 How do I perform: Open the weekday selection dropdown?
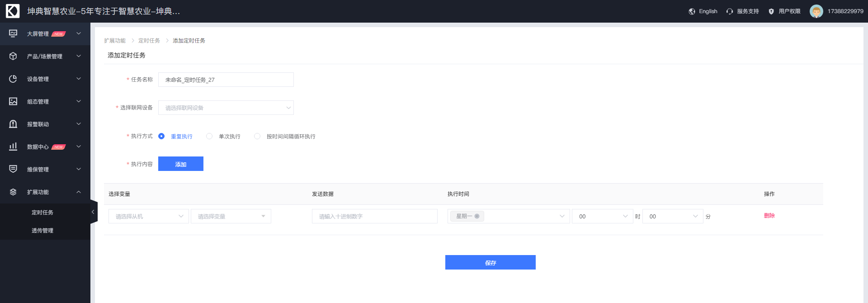pos(509,216)
